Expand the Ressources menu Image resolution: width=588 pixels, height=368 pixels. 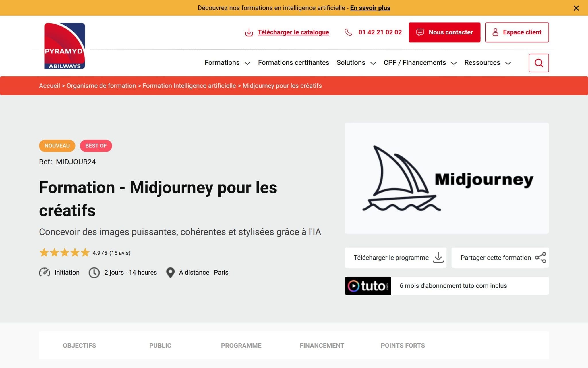coord(487,63)
